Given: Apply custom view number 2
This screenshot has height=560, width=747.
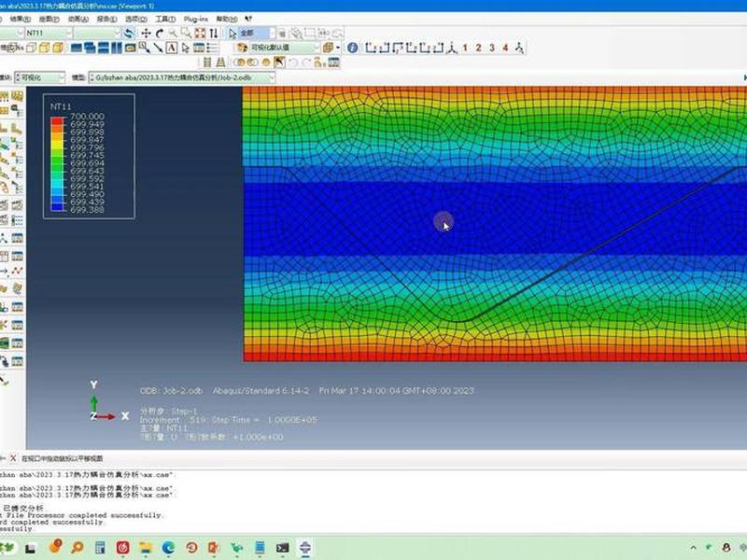Looking at the screenshot, I should (478, 48).
